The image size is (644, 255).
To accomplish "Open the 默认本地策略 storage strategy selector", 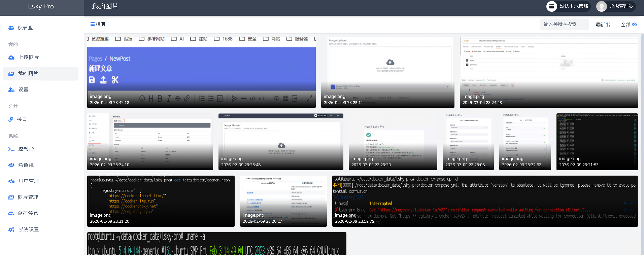I will coord(568,6).
